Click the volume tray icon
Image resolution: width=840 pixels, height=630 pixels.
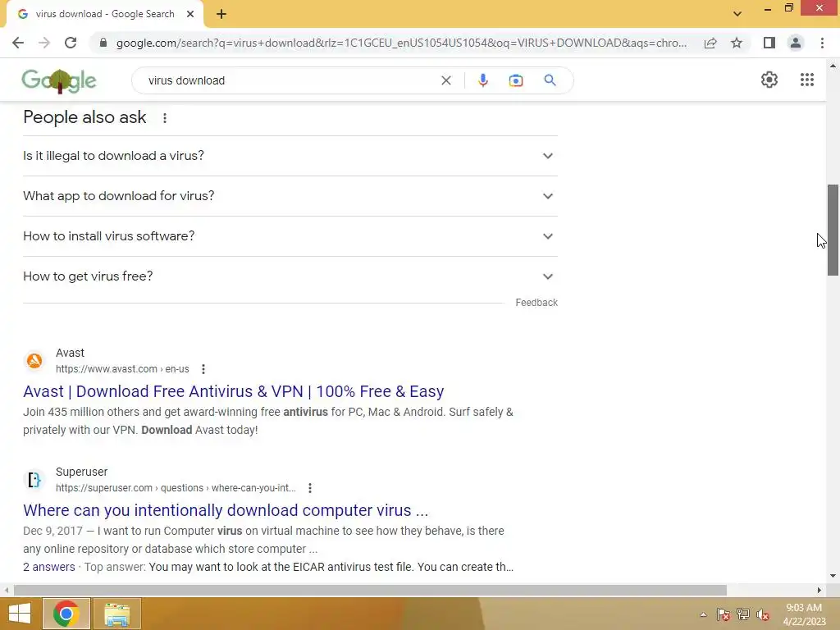pos(763,614)
